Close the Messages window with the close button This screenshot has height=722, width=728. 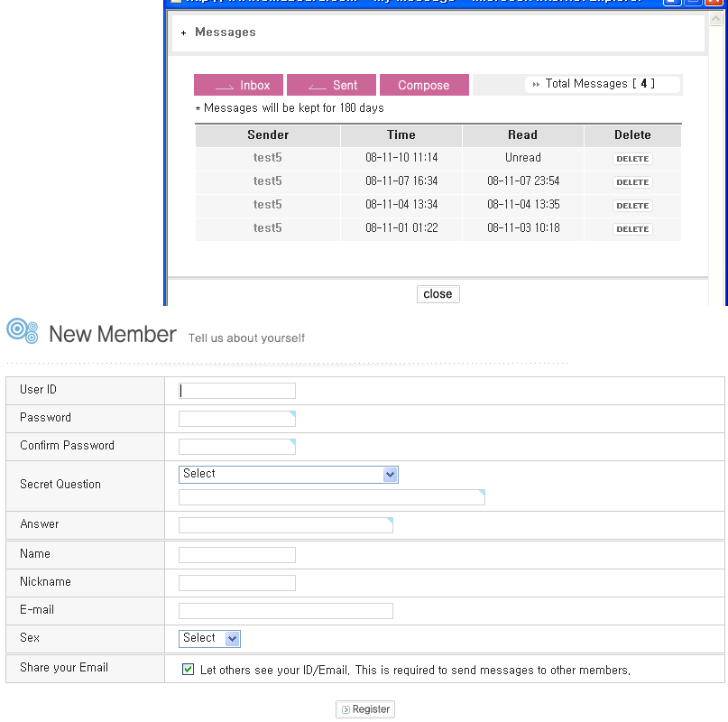438,294
